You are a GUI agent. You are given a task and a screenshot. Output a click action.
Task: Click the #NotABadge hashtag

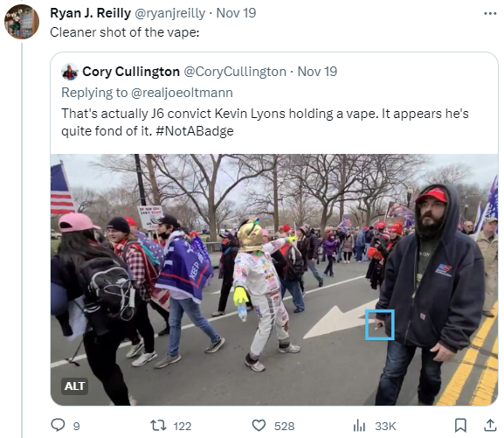195,131
